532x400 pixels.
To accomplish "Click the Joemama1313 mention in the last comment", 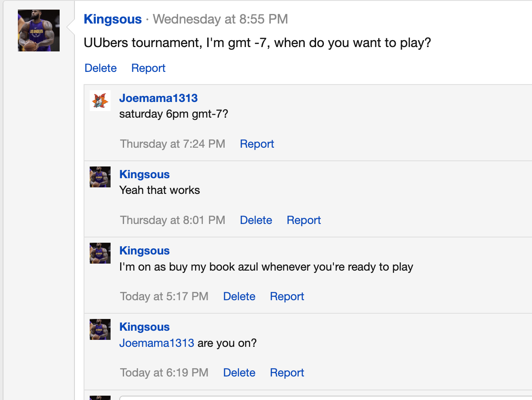I will click(157, 343).
